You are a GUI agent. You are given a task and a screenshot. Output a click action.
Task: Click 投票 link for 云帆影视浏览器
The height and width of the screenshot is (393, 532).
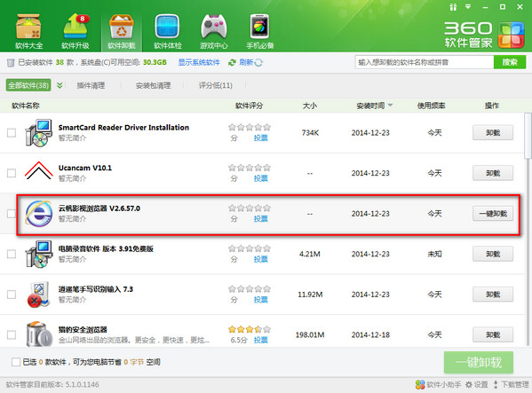(260, 219)
